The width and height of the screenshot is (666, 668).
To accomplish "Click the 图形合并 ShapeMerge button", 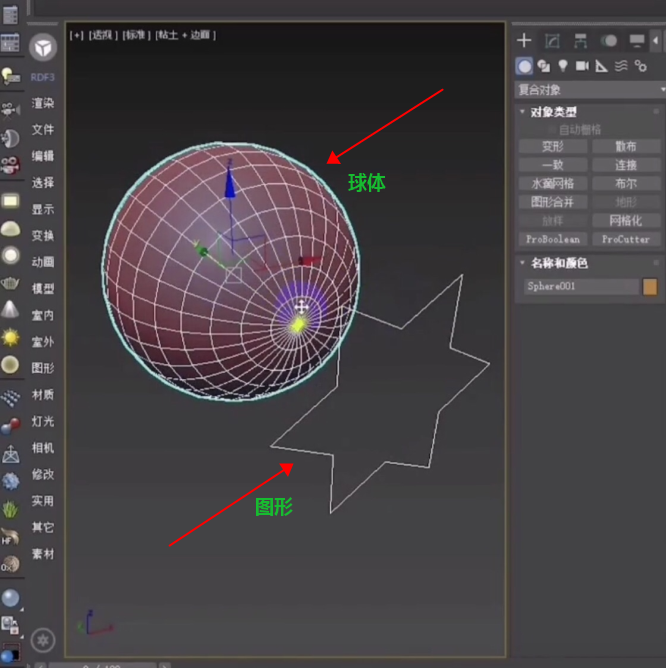I will 553,202.
